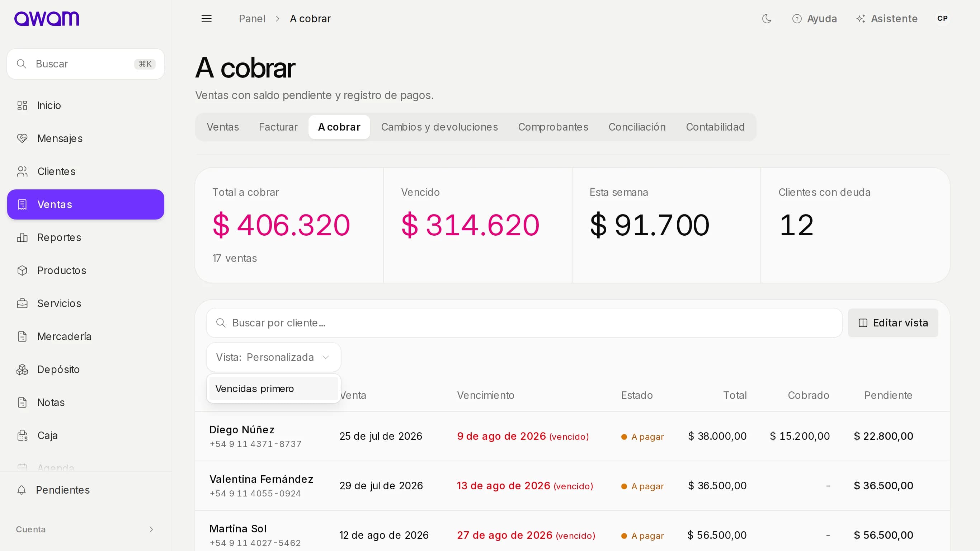Select Ventas sidebar item
This screenshot has width=980, height=551.
[x=86, y=204]
